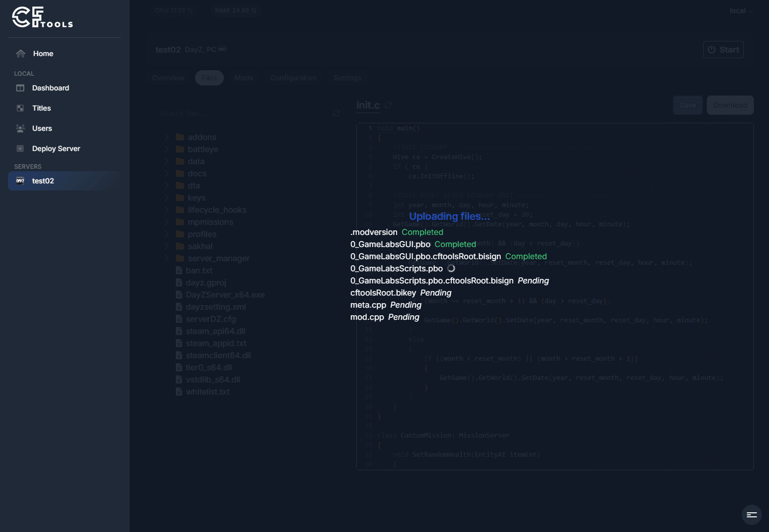Click the Search files input field
Image resolution: width=769 pixels, height=532 pixels.
click(x=243, y=113)
